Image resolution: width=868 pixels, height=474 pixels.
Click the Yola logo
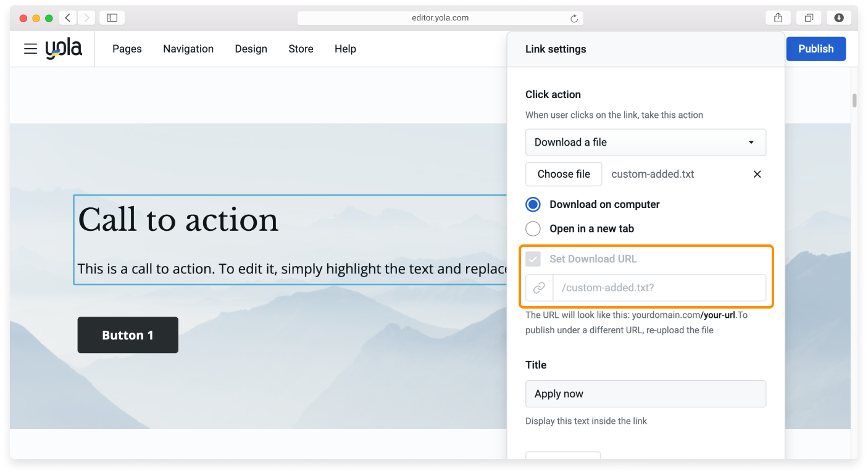pyautogui.click(x=64, y=49)
